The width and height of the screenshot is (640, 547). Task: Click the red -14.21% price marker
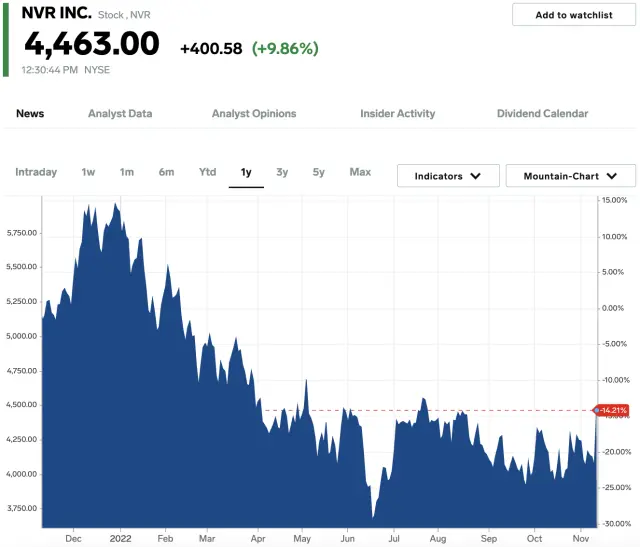click(613, 410)
